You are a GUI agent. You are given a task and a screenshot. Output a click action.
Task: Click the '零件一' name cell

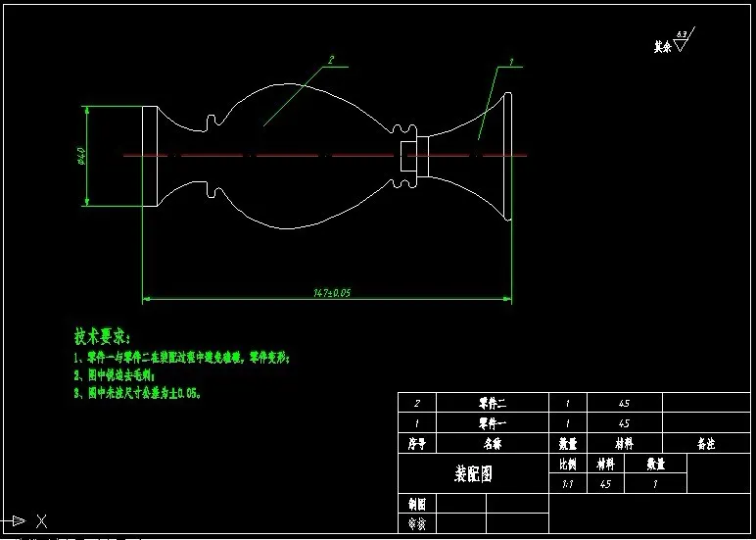493,422
